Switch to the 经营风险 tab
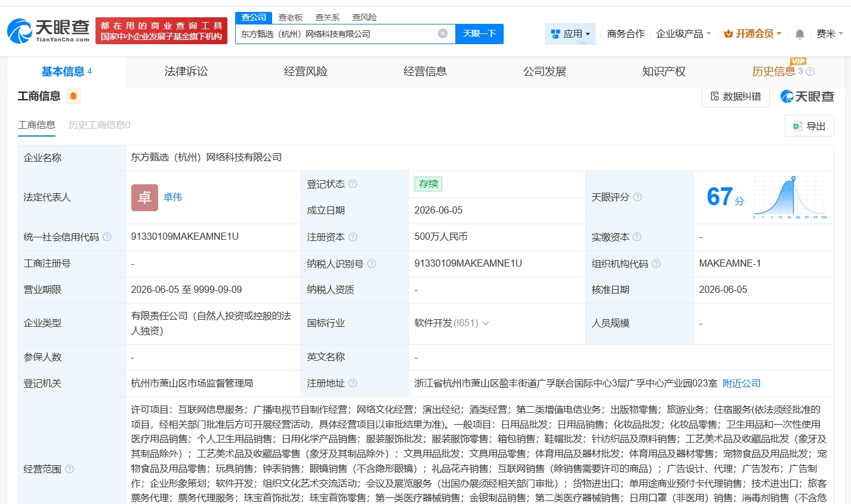 click(x=306, y=72)
